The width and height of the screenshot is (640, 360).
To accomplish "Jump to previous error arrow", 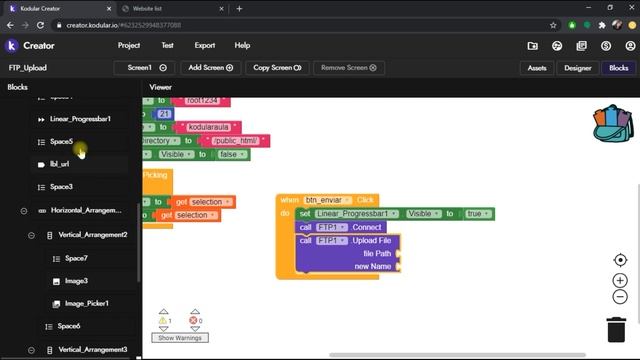I will 195,311.
